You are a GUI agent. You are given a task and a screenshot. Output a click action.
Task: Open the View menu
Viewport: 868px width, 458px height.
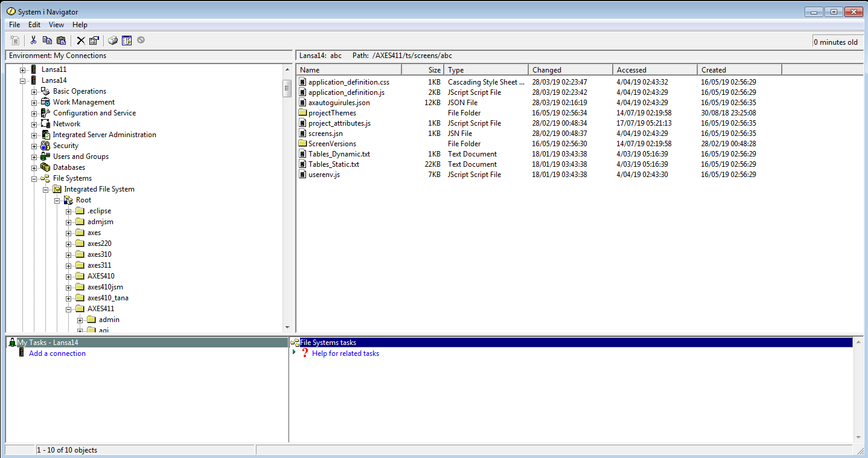tap(56, 25)
